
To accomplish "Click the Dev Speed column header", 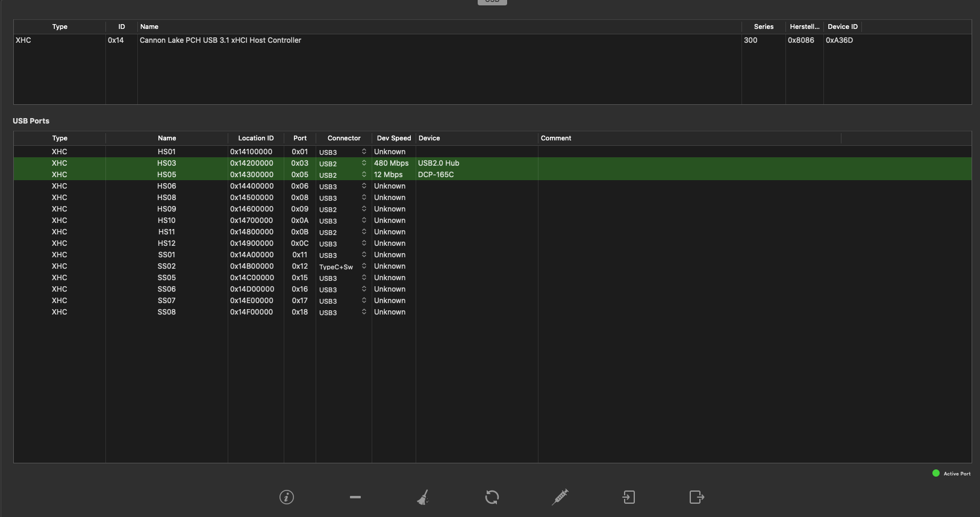I will (393, 138).
